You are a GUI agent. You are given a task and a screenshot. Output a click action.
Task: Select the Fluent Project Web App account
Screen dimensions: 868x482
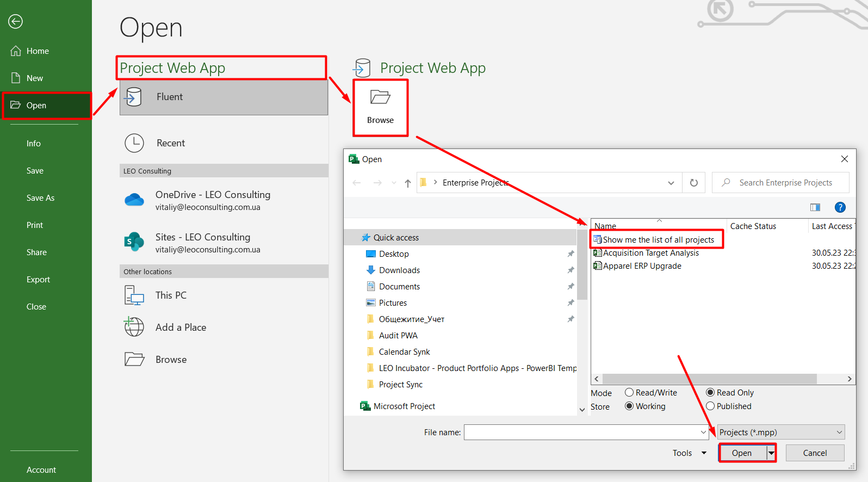[x=224, y=97]
